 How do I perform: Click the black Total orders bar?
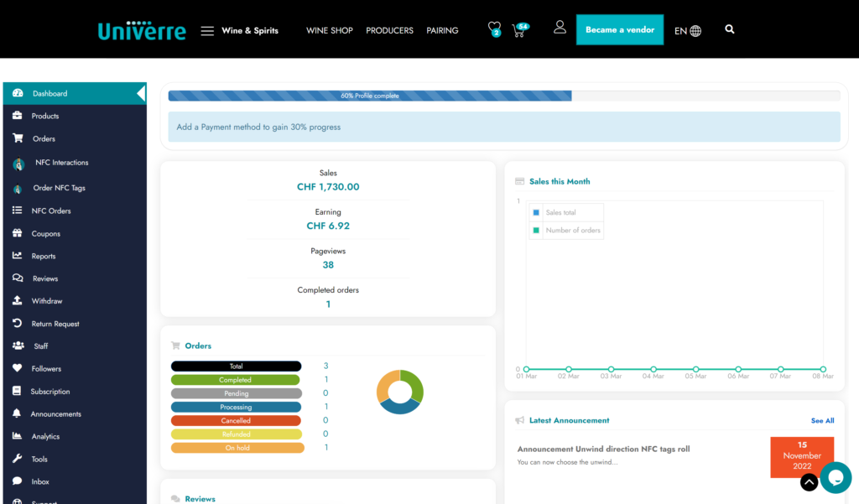pyautogui.click(x=236, y=366)
